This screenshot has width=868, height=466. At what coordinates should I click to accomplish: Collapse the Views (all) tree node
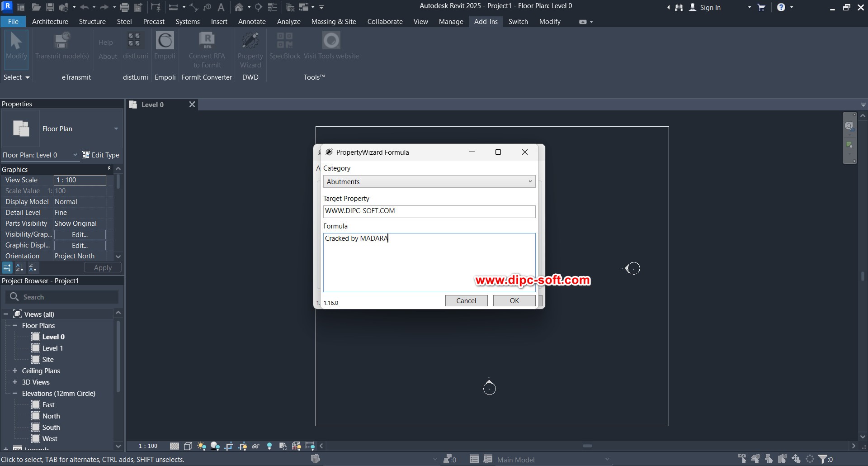click(6, 314)
